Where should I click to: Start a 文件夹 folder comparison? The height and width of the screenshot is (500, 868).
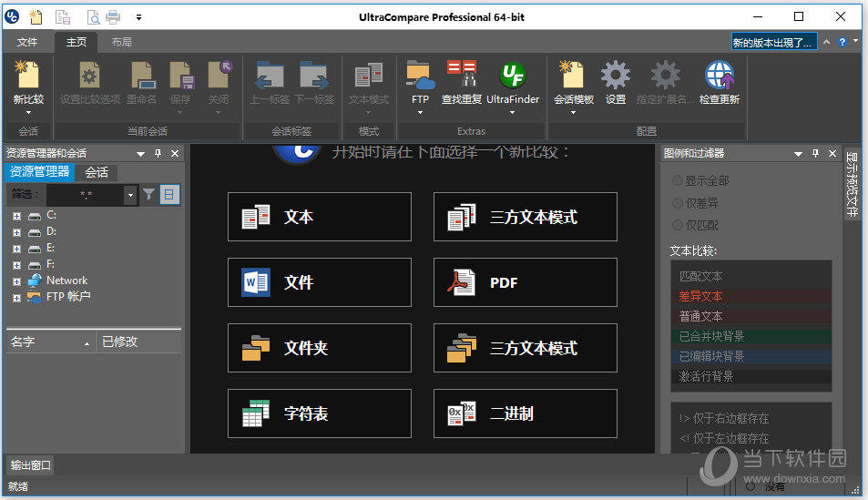[320, 348]
